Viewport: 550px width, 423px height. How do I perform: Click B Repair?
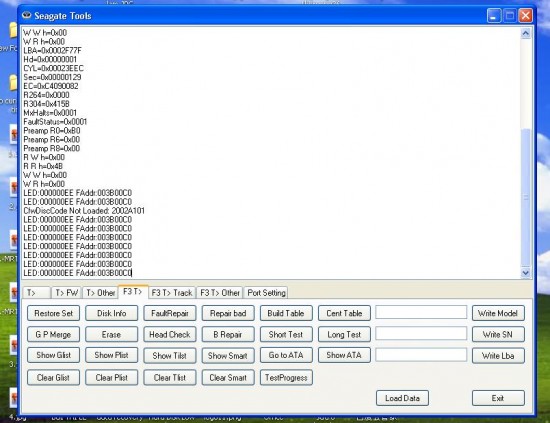tap(228, 335)
